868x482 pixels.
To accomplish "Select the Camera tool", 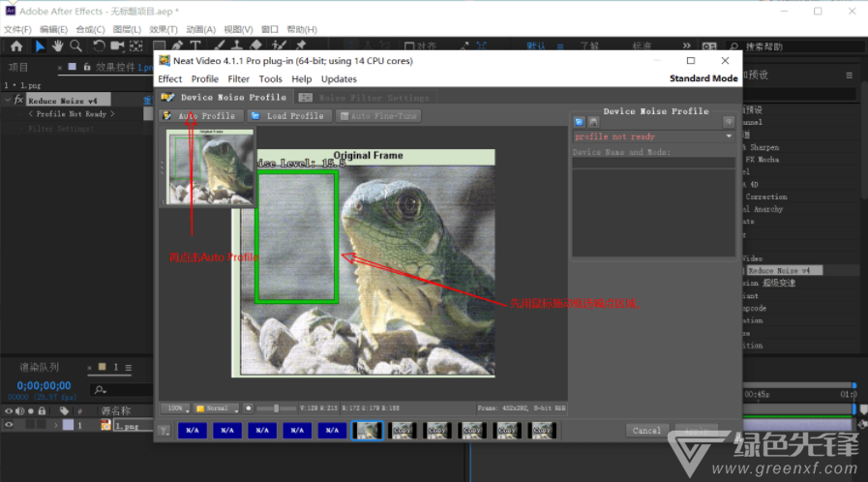I will (117, 45).
